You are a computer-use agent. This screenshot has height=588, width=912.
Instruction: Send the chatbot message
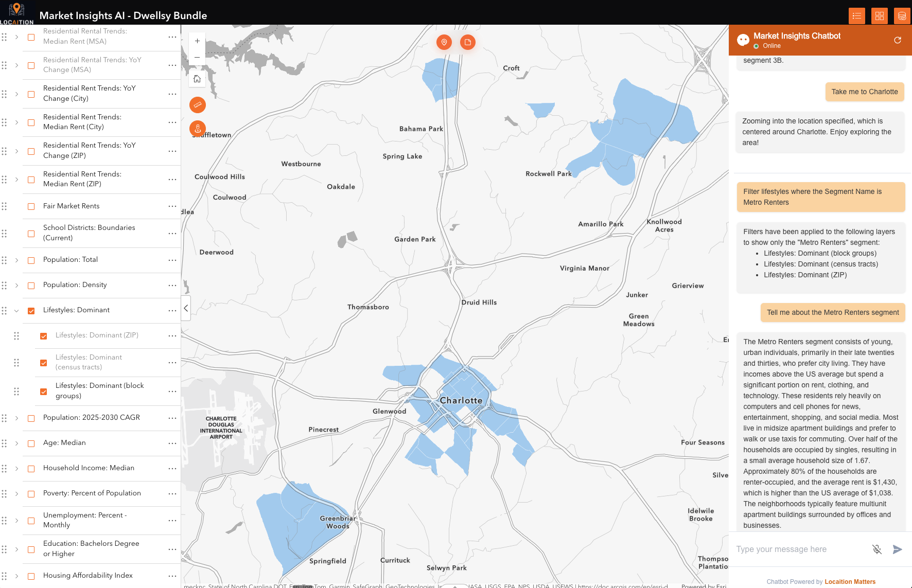point(897,549)
